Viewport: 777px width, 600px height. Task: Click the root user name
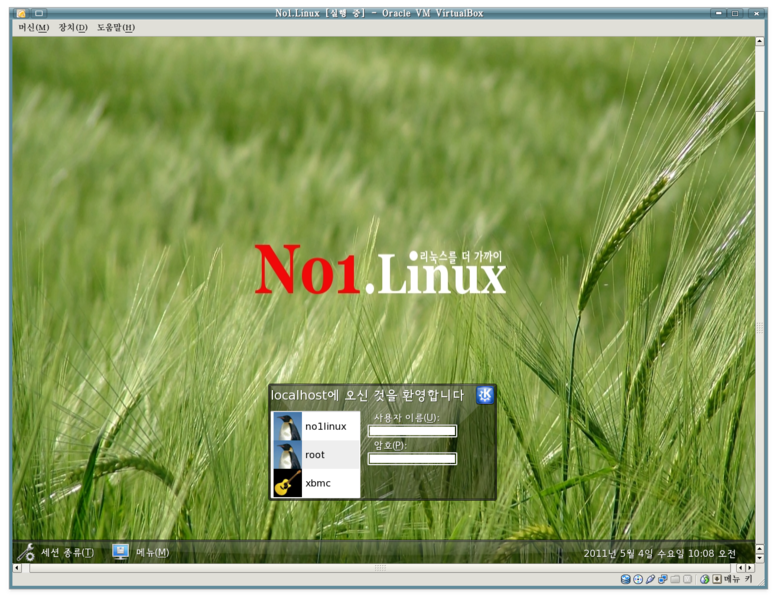(x=315, y=454)
